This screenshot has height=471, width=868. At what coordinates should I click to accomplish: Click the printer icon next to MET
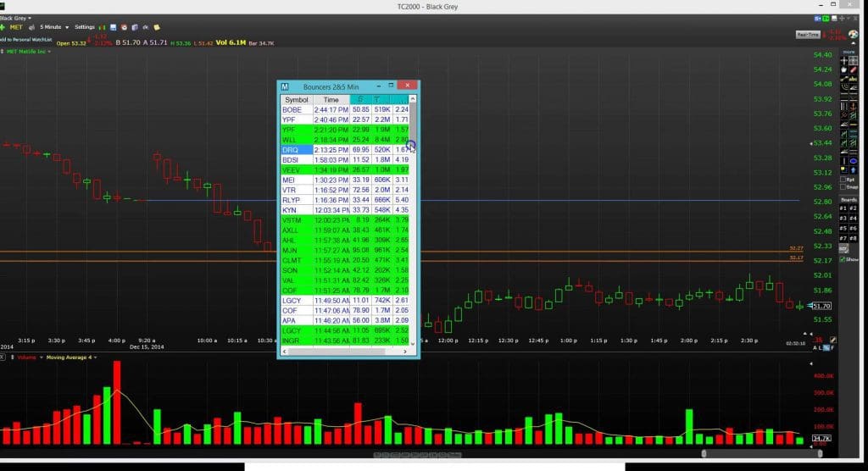pos(31,28)
